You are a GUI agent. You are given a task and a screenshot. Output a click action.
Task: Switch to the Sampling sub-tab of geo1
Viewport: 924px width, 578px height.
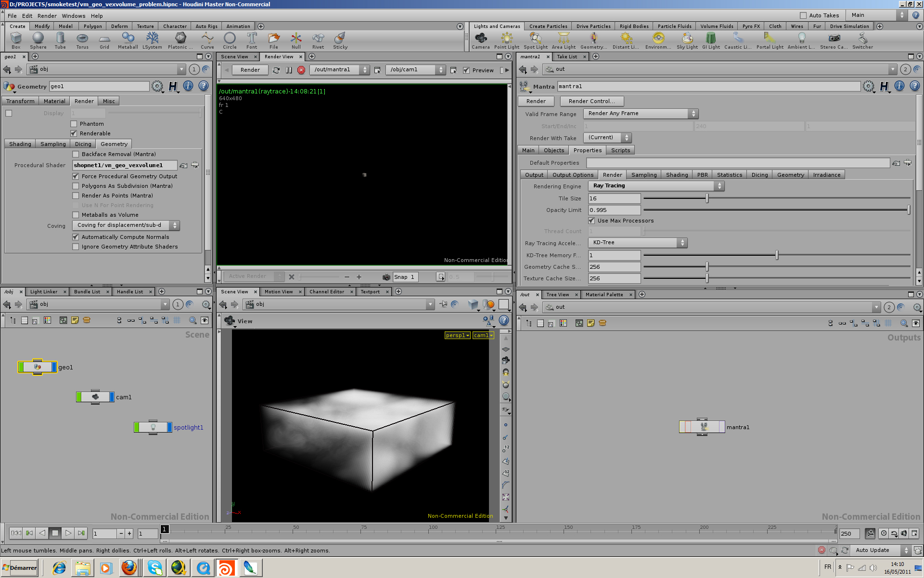pos(53,144)
